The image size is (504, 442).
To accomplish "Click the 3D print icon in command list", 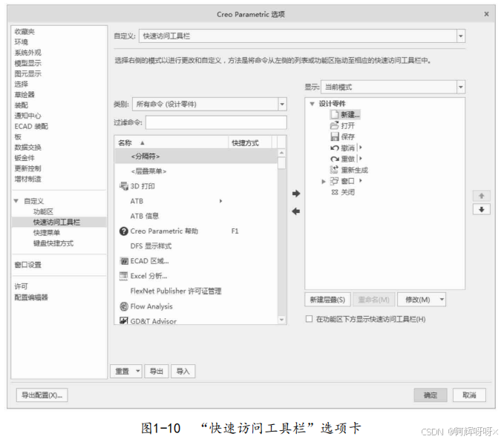I will pos(124,186).
